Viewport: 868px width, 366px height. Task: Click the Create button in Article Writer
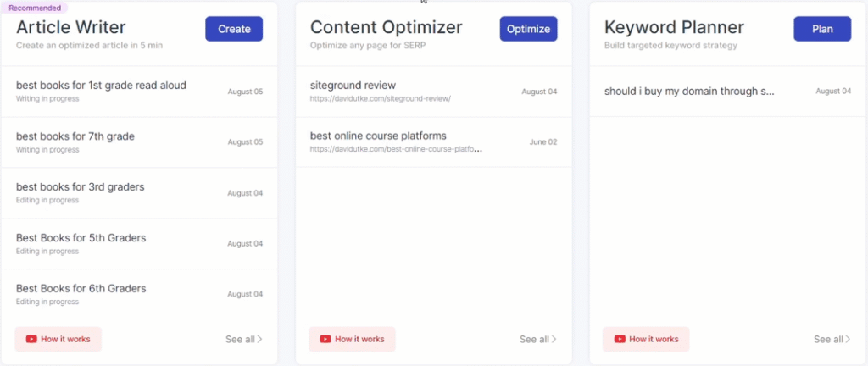point(234,29)
